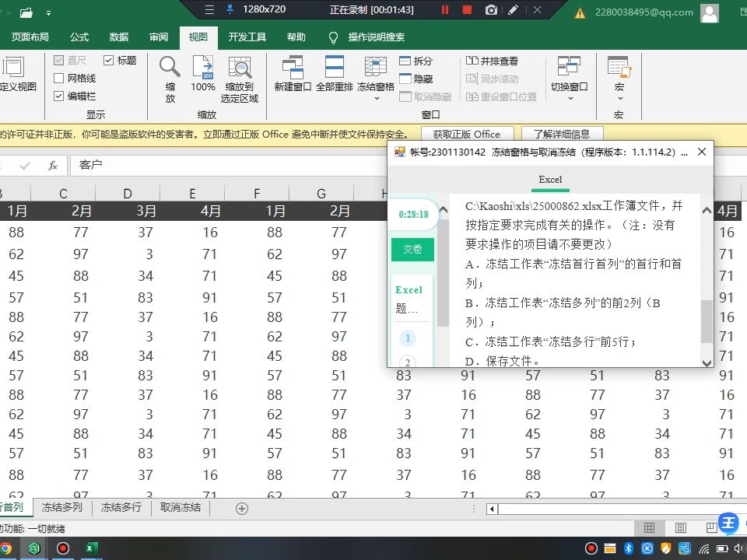Enable the Gridlines (网格线) checkbox
Screen dimensions: 747x560
point(58,78)
